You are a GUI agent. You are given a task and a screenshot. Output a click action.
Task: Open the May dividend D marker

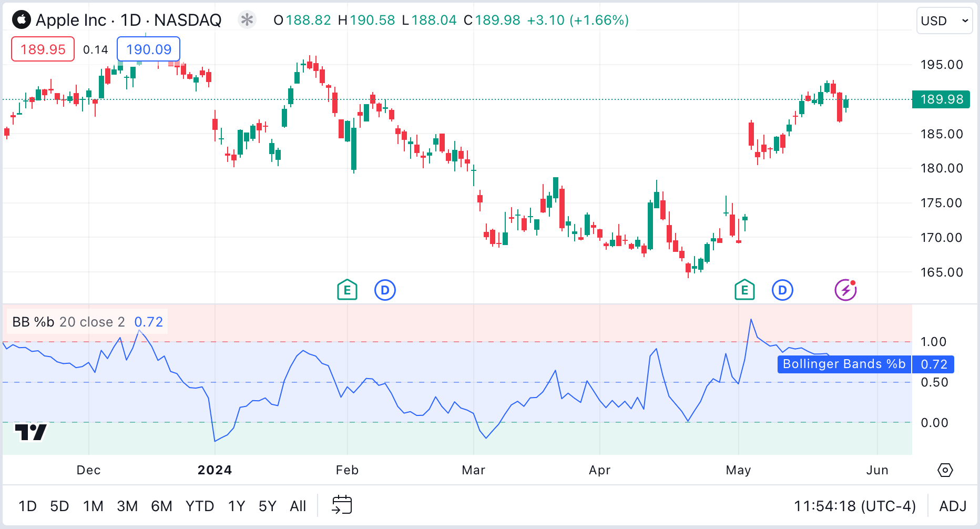click(x=782, y=290)
